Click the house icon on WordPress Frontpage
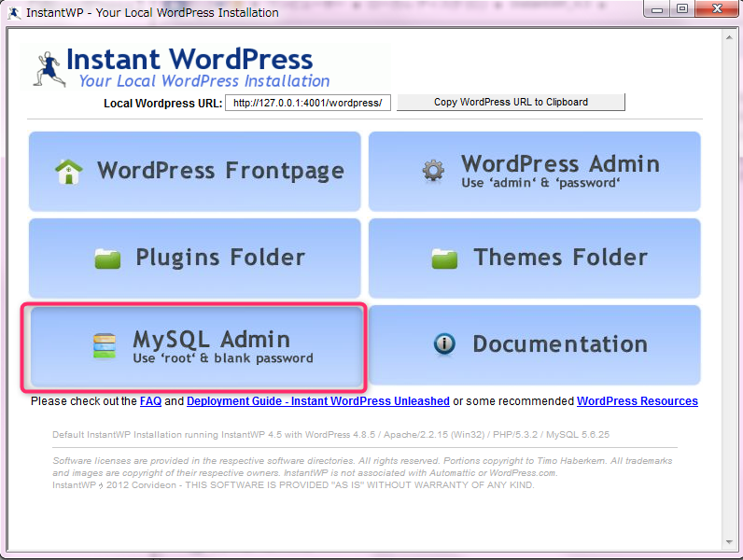 pos(68,172)
